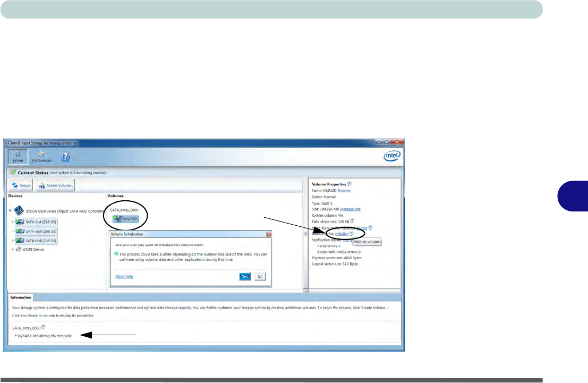Click 'Blocks with media errors: 0' text
This screenshot has width=588, height=383.
point(339,252)
